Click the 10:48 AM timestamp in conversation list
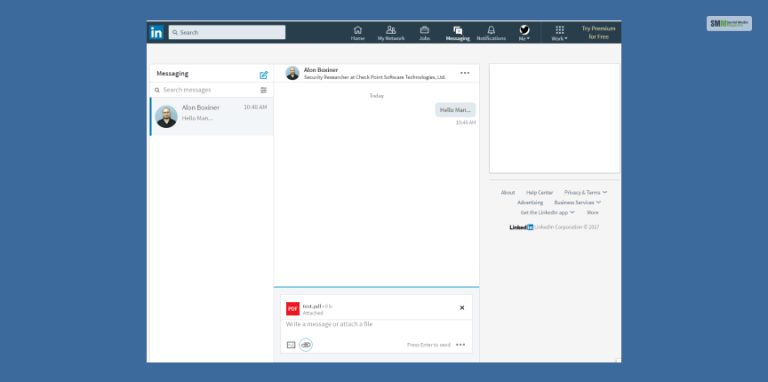This screenshot has height=382, width=768. (x=255, y=107)
